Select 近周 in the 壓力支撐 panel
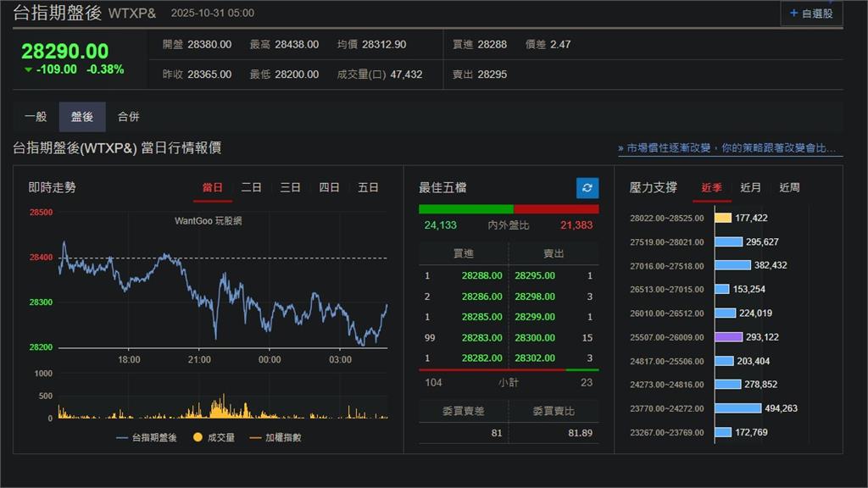 click(x=789, y=187)
